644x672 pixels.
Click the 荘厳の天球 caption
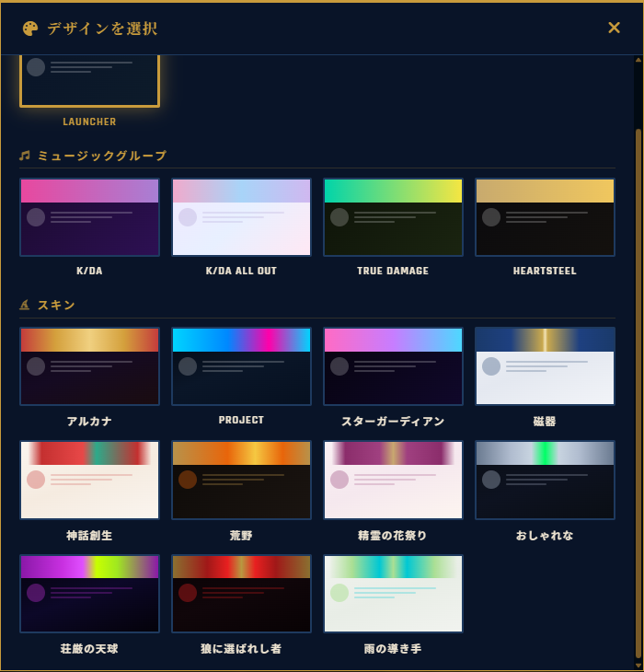[x=89, y=649]
